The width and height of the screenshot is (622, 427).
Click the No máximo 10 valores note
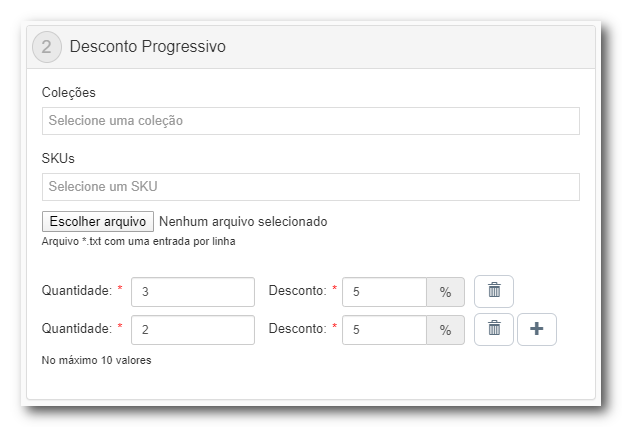(96, 360)
